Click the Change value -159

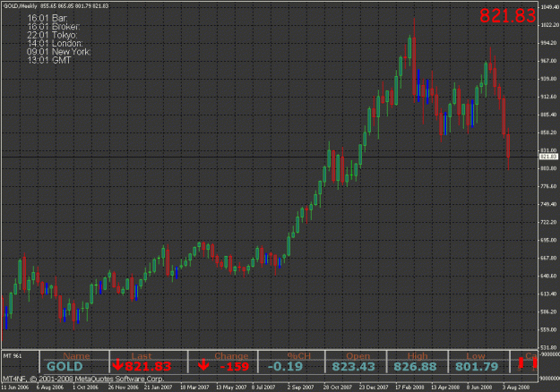click(234, 366)
